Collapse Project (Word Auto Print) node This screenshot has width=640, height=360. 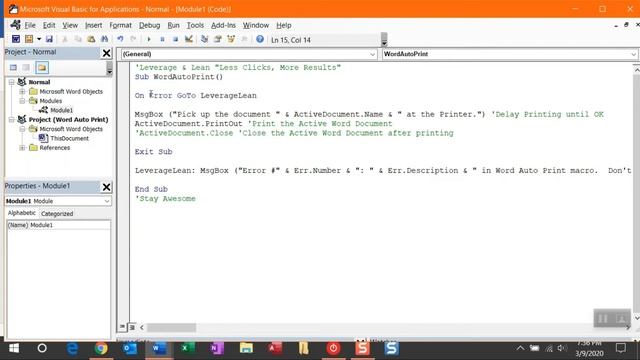[11, 120]
